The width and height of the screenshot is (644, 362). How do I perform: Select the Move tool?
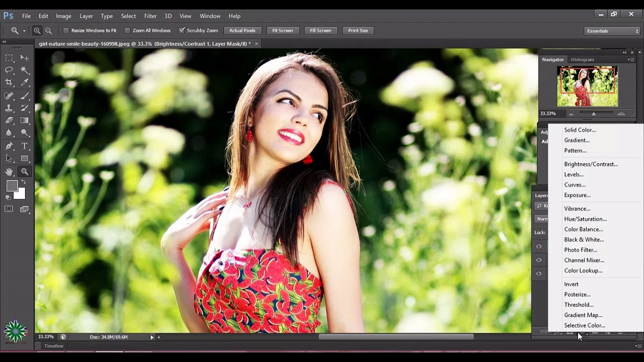25,58
